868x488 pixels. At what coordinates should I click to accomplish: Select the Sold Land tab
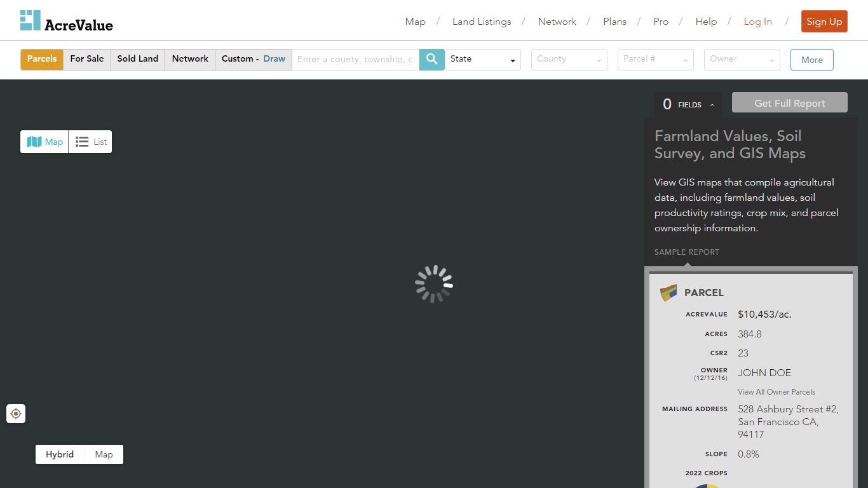click(x=138, y=59)
